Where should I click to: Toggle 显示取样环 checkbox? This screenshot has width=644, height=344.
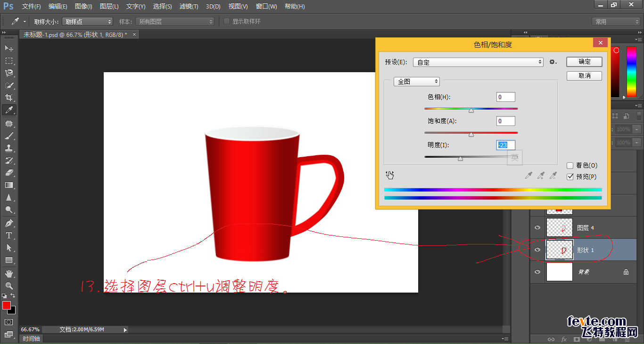[x=227, y=21]
